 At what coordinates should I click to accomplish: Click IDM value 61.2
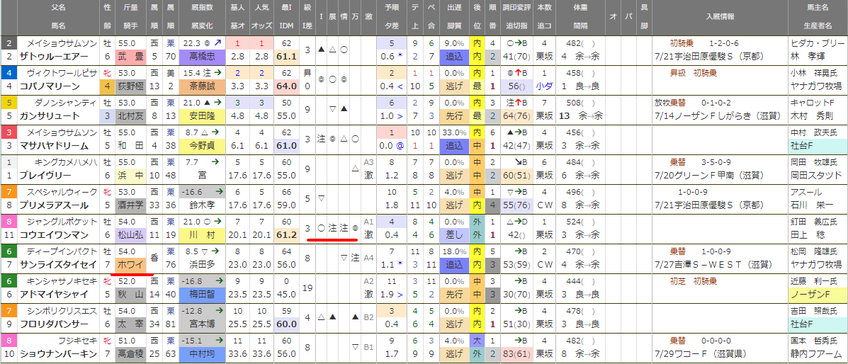coord(286,234)
